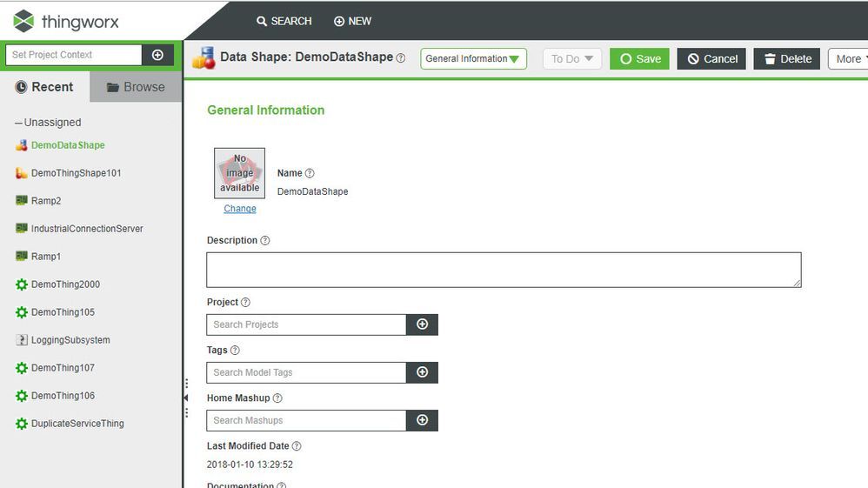Open Ramp2 from recent list
Viewport: 868px width, 488px height.
click(x=46, y=201)
